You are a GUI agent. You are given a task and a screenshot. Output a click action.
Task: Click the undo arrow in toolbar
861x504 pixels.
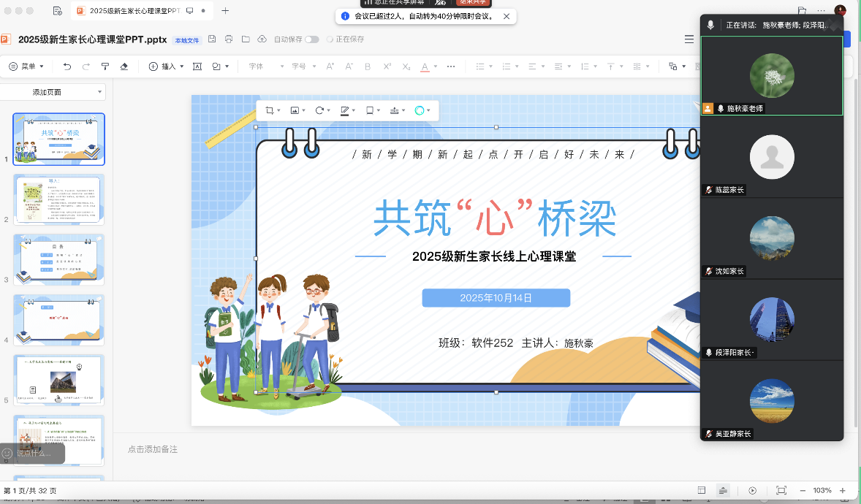(67, 66)
